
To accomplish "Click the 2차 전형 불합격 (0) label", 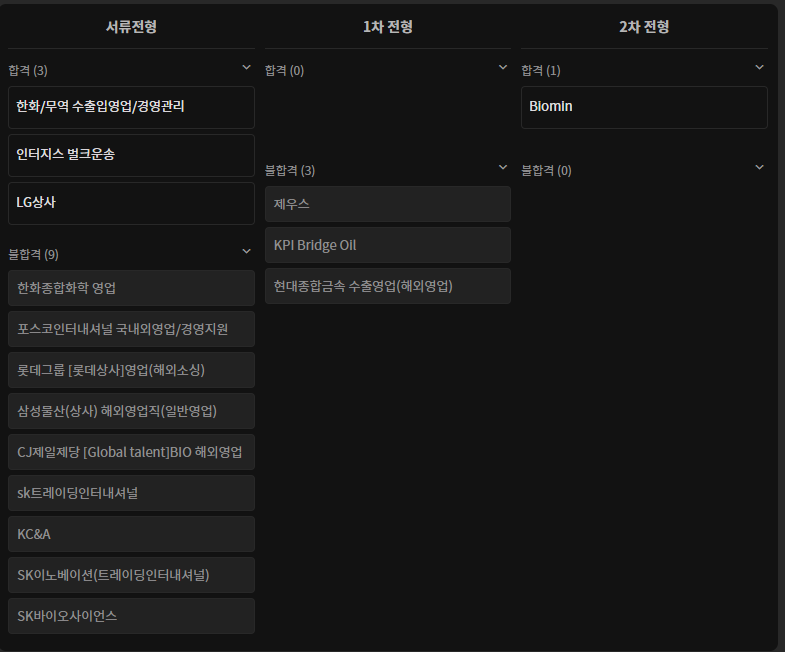I will 546,171.
